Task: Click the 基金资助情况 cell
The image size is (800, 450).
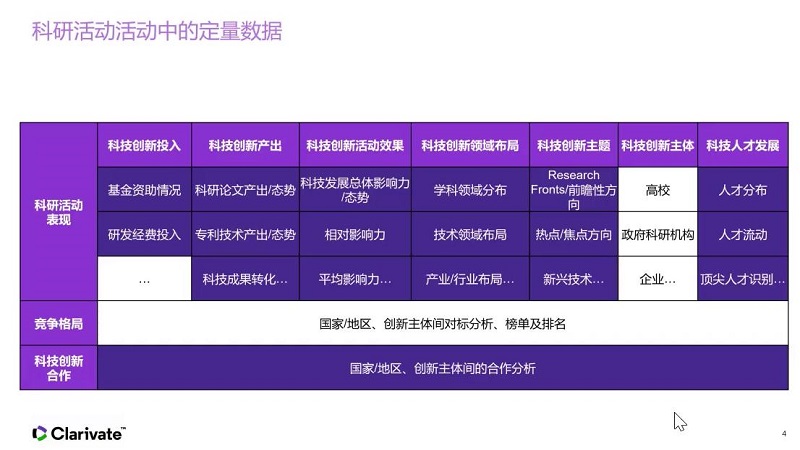Action: 144,190
